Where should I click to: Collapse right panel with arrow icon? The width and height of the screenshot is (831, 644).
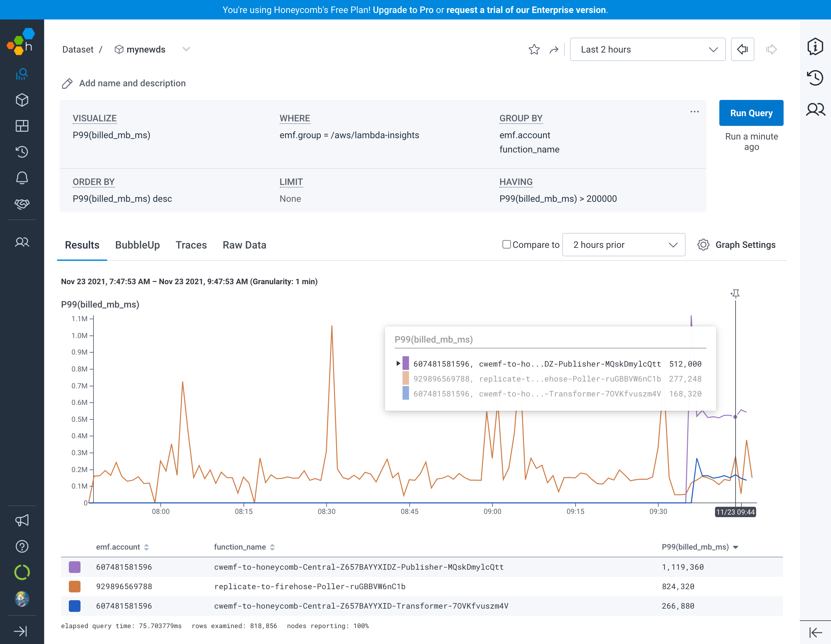tap(815, 633)
